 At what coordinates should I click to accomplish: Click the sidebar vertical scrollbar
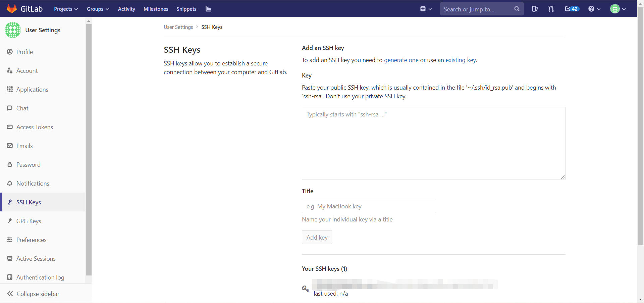(x=89, y=149)
